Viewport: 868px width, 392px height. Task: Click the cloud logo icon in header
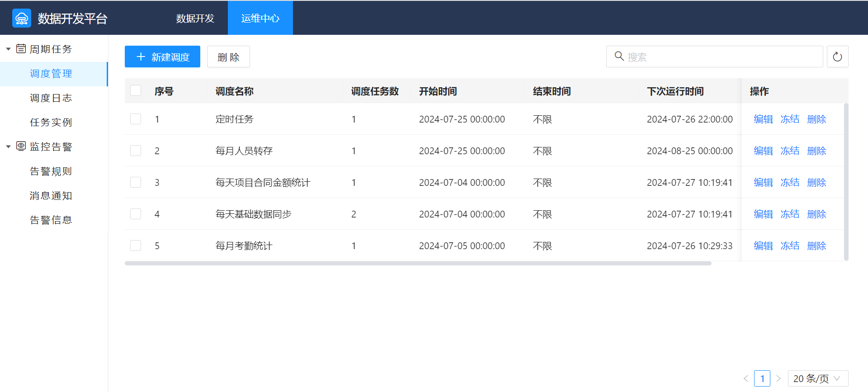click(22, 19)
